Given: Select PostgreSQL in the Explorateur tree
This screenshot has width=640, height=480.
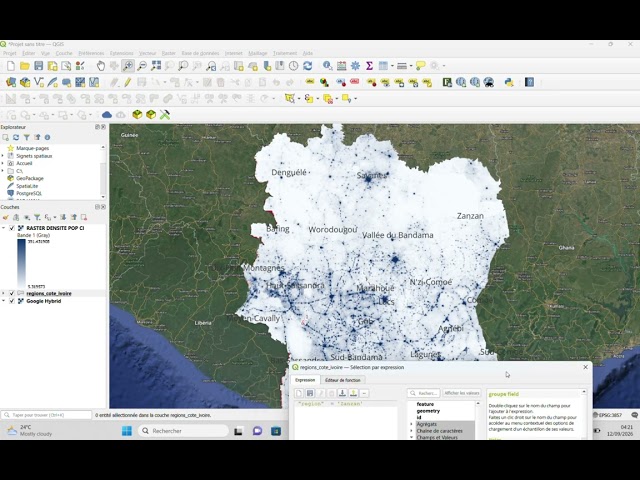Looking at the screenshot, I should tap(29, 193).
